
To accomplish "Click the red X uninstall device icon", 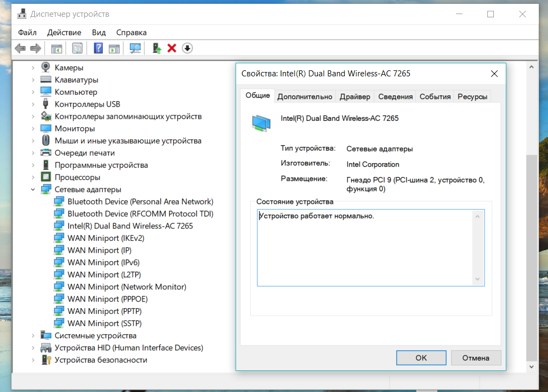I will pyautogui.click(x=172, y=48).
